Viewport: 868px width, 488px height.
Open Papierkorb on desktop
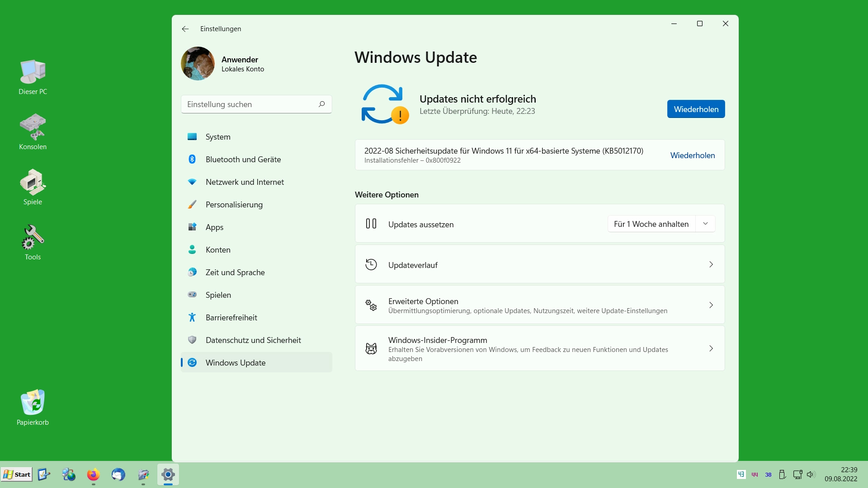pyautogui.click(x=33, y=408)
